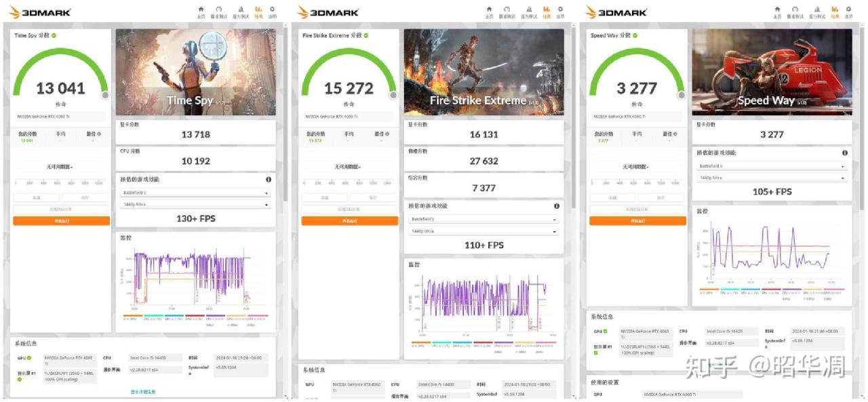This screenshot has width=868, height=402.
Task: Open Stress Tests in the Time Spy window
Action: point(241,12)
